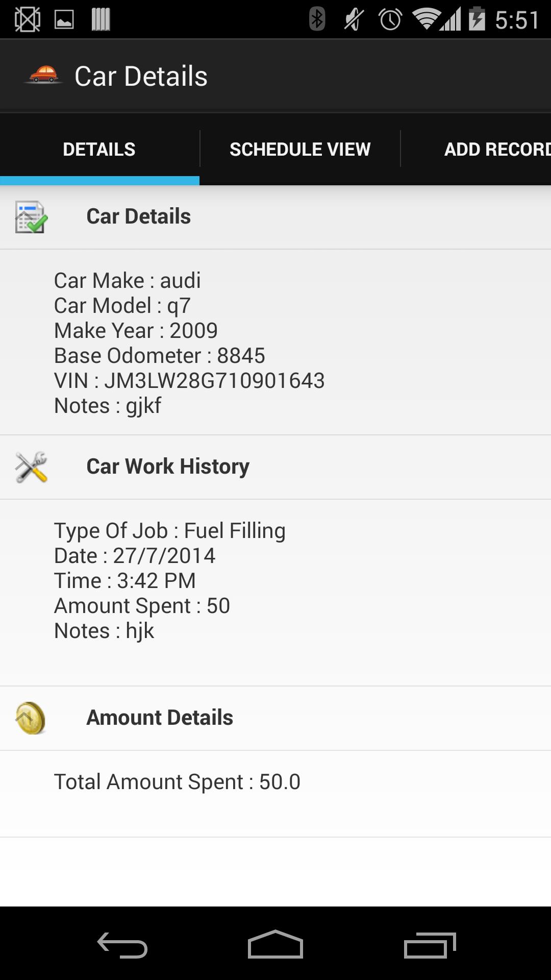551x980 pixels.
Task: Tap the Make Year : 2009 line
Action: click(136, 330)
